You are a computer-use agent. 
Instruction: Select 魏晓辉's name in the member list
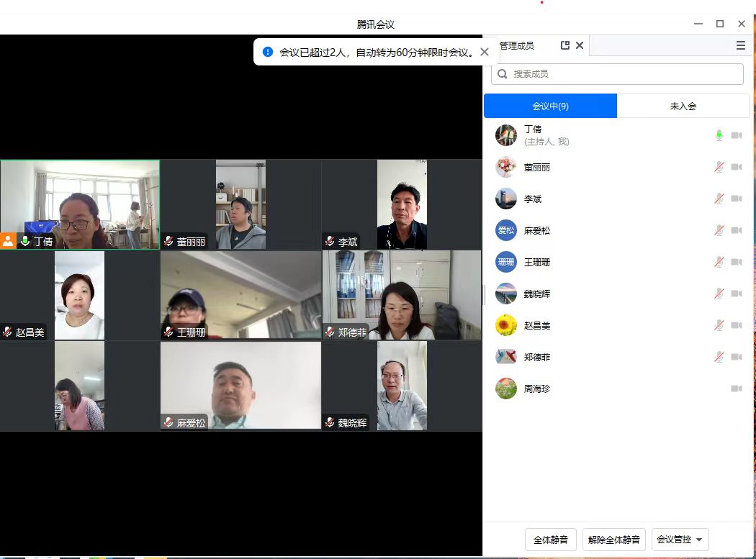(537, 294)
